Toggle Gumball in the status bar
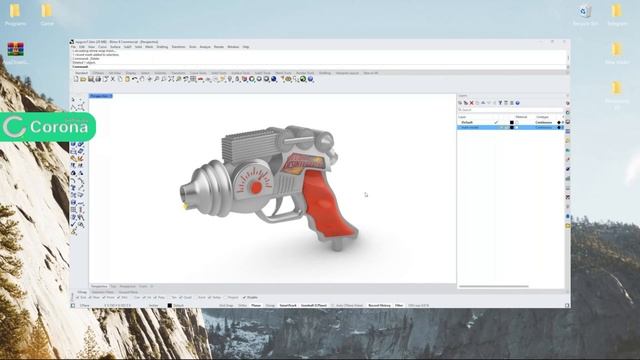Image resolution: width=640 pixels, height=360 pixels. (x=313, y=305)
